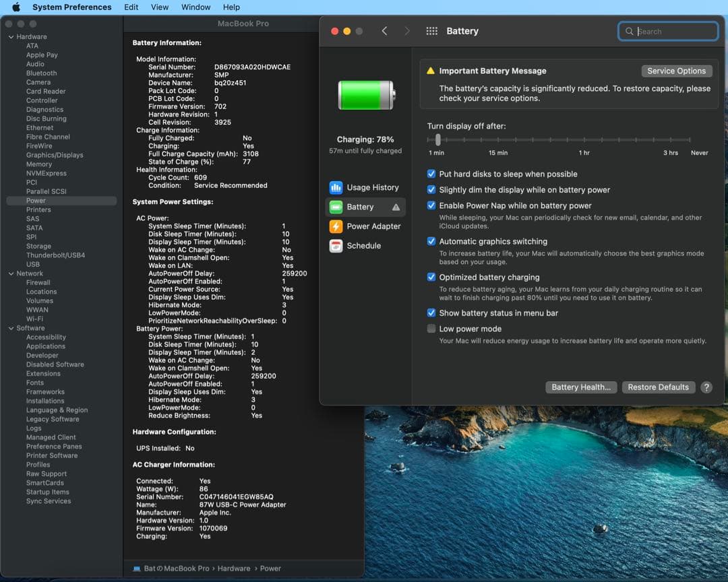Disable Put hard disks to sleep
The image size is (728, 582).
(431, 174)
